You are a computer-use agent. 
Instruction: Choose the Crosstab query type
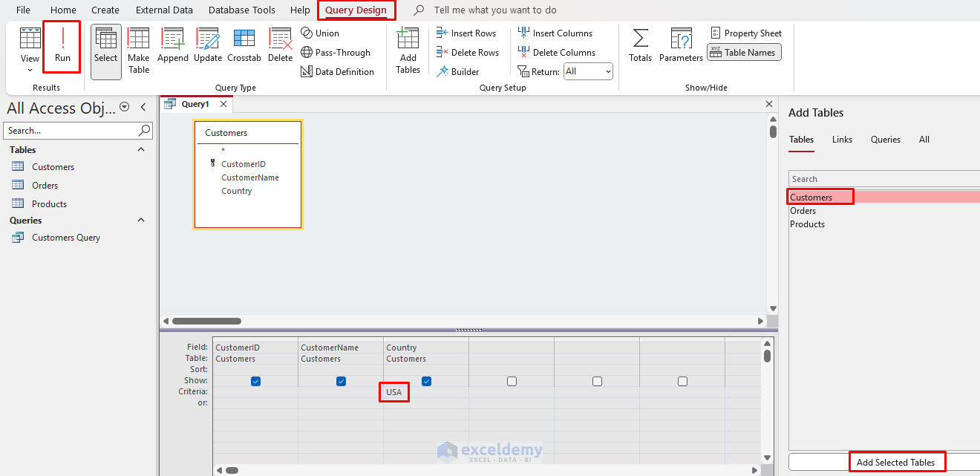244,46
